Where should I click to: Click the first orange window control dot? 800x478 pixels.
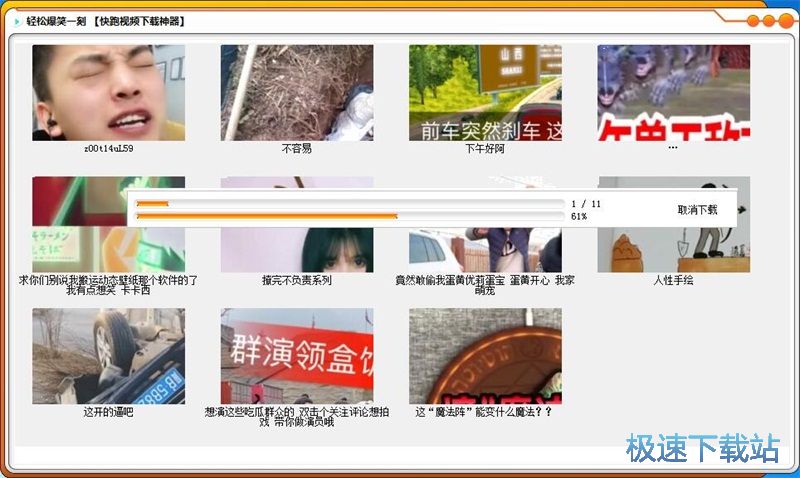[753, 21]
